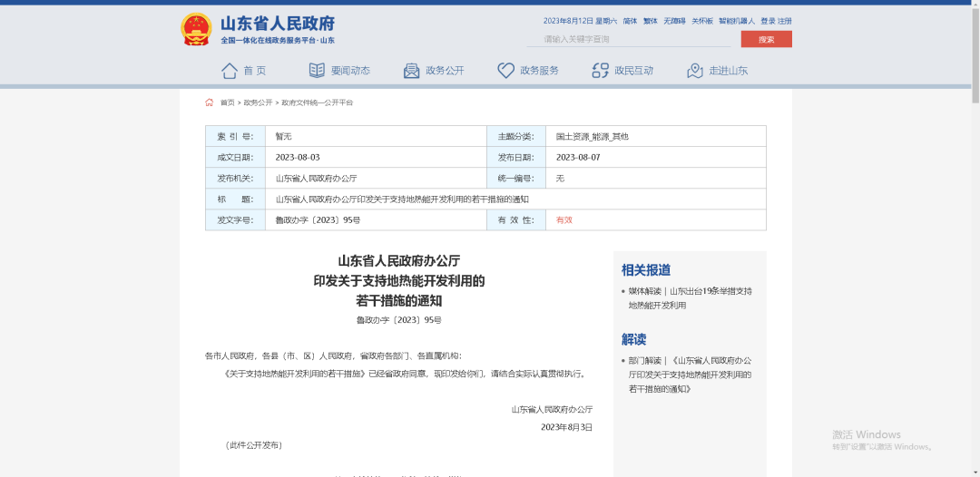Switch to 繁体 traditional Chinese
Image resolution: width=980 pixels, height=477 pixels.
point(651,21)
